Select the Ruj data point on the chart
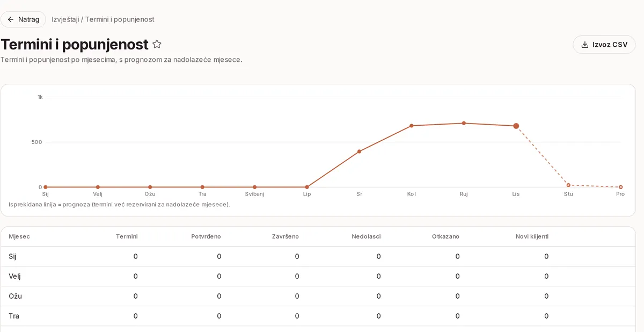644x332 pixels. 464,123
